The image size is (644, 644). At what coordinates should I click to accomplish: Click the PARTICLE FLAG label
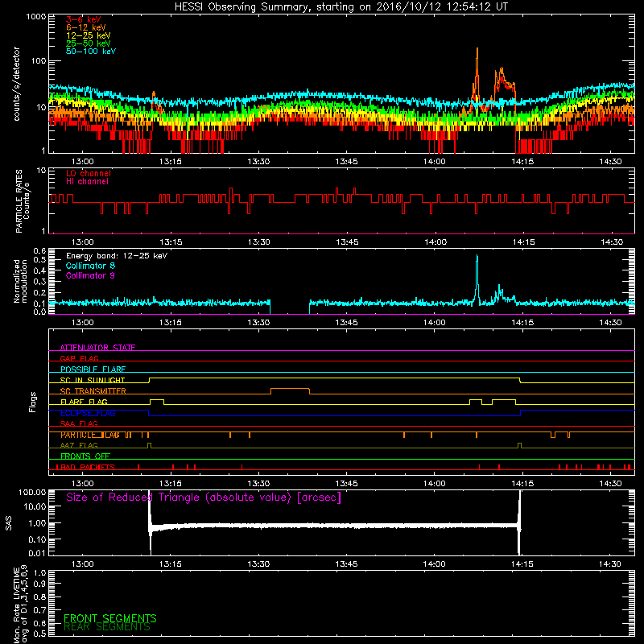tap(90, 435)
